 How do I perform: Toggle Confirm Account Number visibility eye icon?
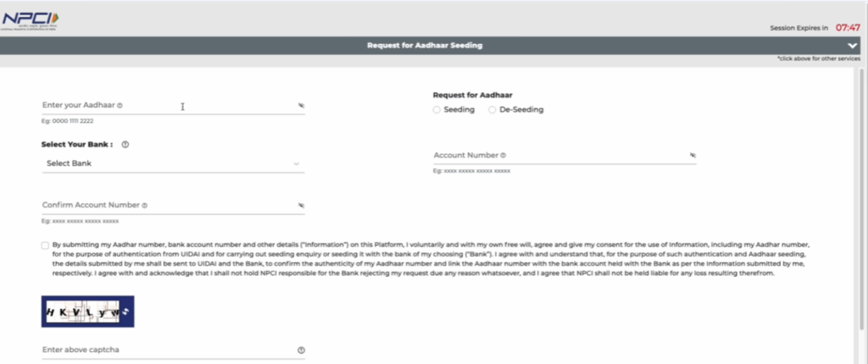coord(301,205)
